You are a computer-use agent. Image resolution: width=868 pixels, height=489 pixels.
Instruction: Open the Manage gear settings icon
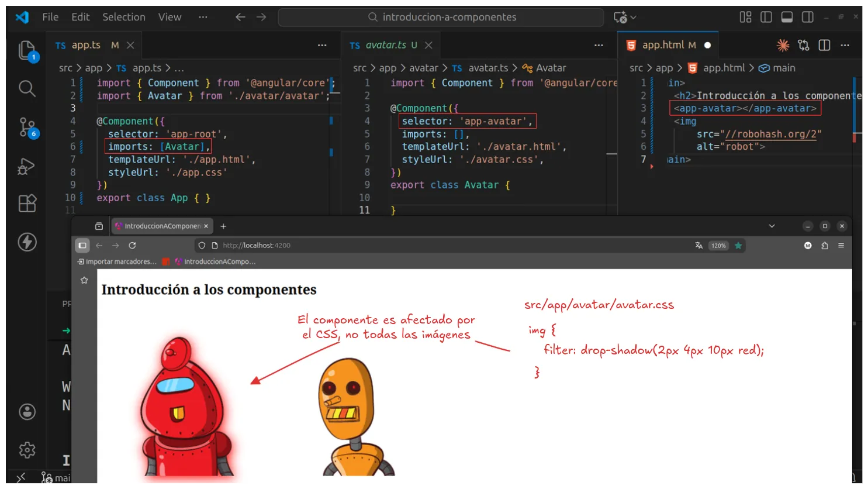(x=27, y=450)
